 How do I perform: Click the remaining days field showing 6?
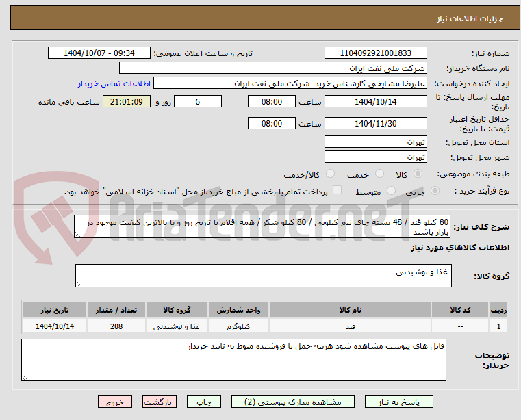click(x=198, y=101)
